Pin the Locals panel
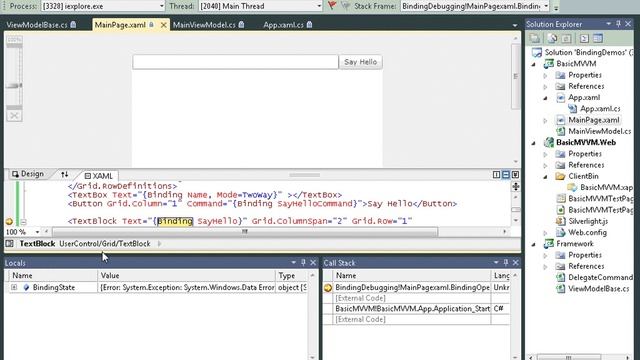The image size is (640, 360). (303, 262)
